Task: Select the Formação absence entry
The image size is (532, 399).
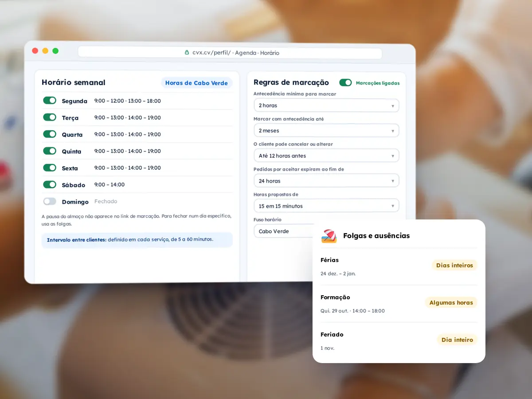Action: [x=399, y=304]
